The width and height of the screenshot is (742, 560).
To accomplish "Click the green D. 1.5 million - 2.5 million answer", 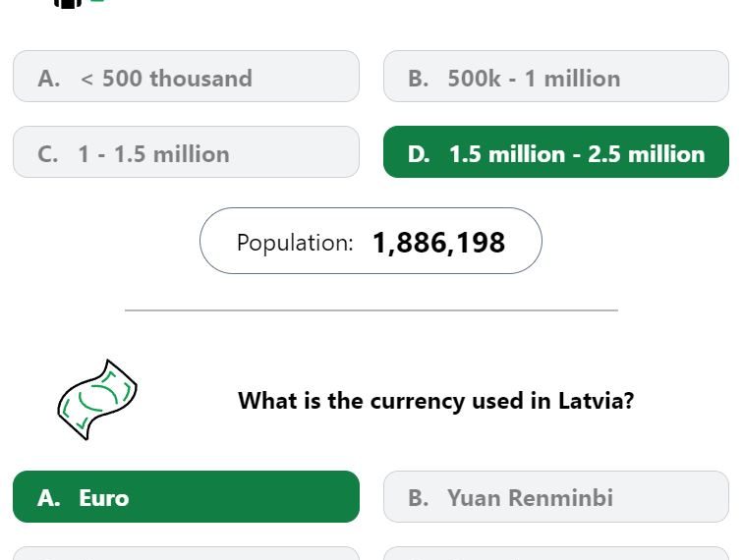I will pyautogui.click(x=556, y=152).
